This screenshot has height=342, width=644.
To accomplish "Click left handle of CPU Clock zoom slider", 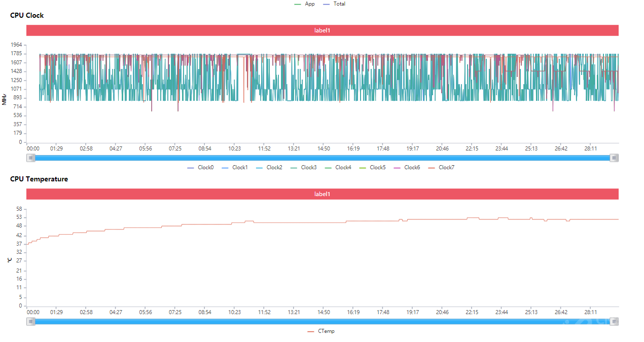I will point(31,158).
